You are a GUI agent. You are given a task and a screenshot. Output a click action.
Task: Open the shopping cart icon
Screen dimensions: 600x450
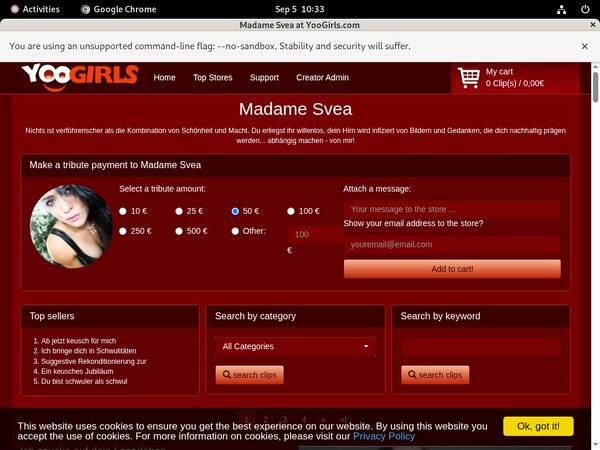tap(468, 77)
